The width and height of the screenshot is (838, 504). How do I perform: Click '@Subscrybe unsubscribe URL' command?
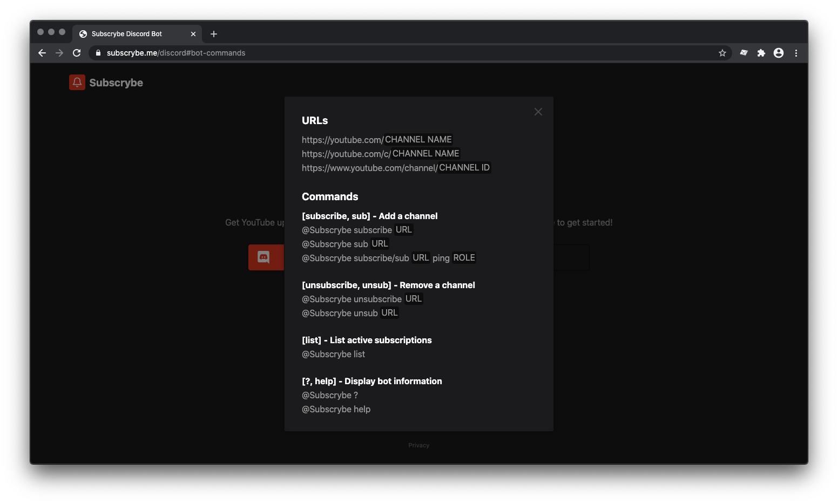362,299
